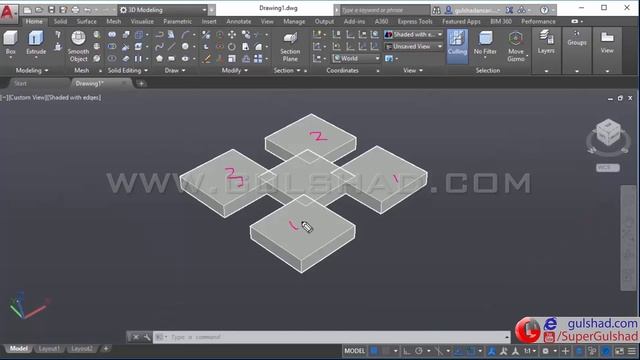Switch to the Solid ribbon tab
The width and height of the screenshot is (640, 360).
[60, 21]
